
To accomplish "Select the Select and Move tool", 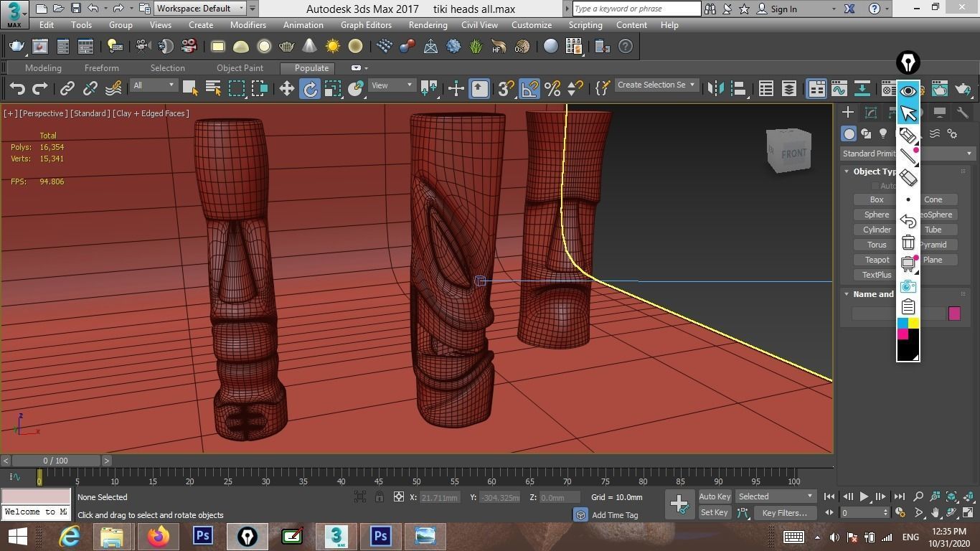I will [287, 88].
